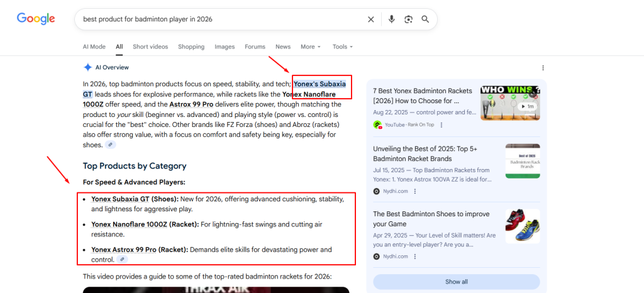The image size is (644, 293).
Task: Click the magnifying glass search icon
Action: (425, 19)
